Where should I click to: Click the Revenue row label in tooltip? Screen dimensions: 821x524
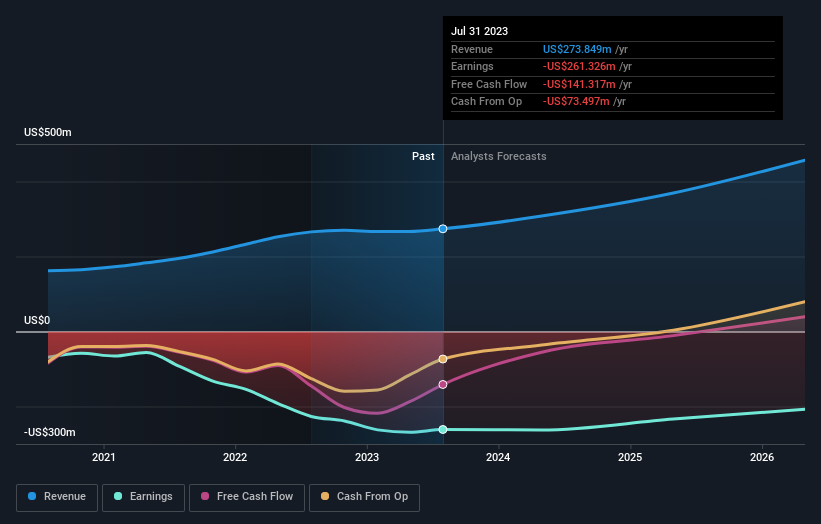point(472,49)
